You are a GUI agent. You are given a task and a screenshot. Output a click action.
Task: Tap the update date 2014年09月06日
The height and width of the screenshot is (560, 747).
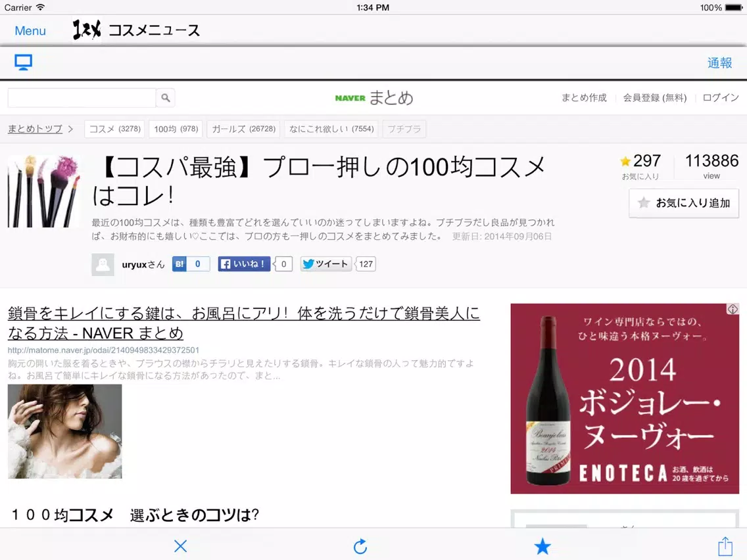pos(518,237)
